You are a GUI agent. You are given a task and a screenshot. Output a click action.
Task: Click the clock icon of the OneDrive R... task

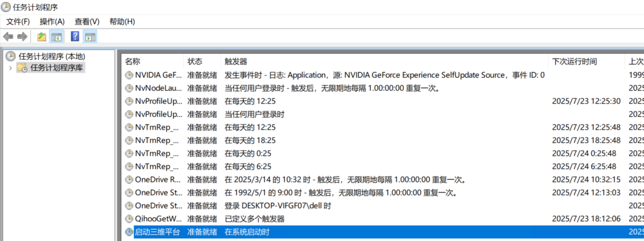[x=129, y=180]
